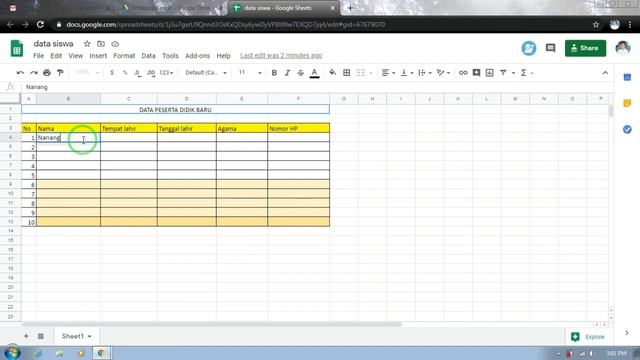Image resolution: width=640 pixels, height=360 pixels.
Task: Click the Explore button
Action: point(588,337)
